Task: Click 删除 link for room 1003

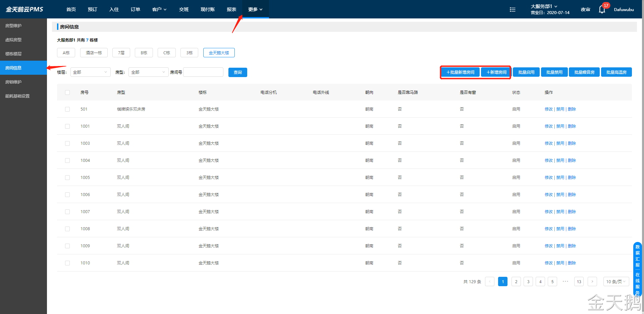Action: tap(572, 143)
